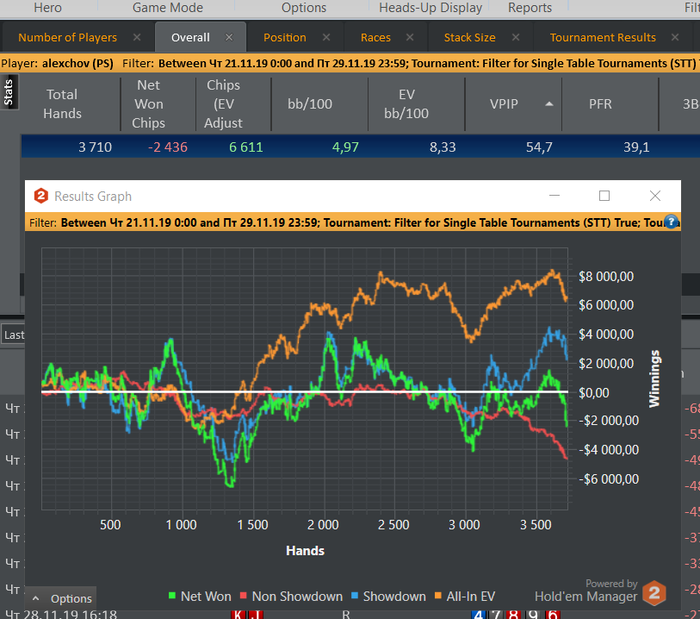Screen dimensions: 700x619
Task: Sort by Chips (EV Adjust) column header
Action: tap(223, 104)
